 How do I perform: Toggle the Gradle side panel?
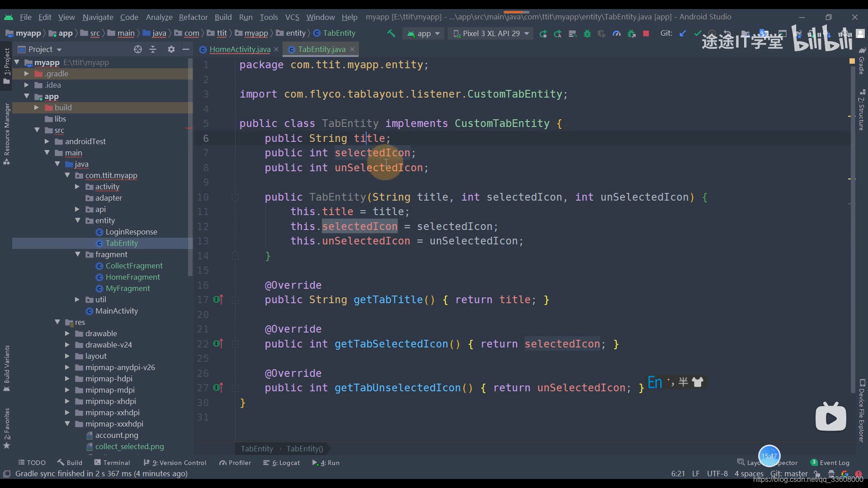(x=862, y=61)
